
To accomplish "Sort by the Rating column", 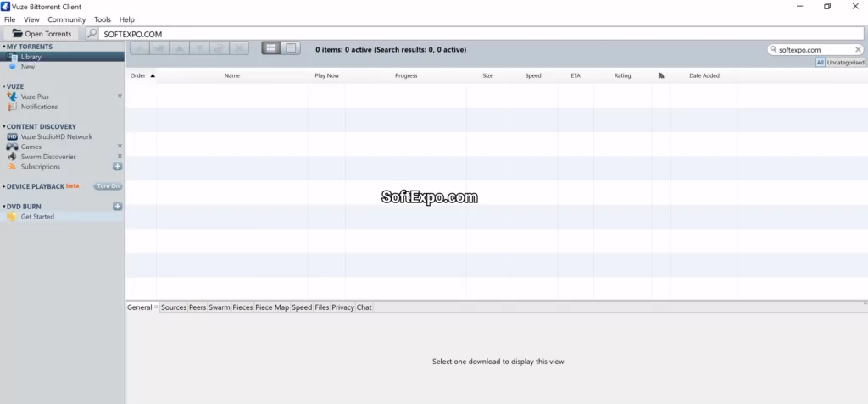I will (622, 75).
